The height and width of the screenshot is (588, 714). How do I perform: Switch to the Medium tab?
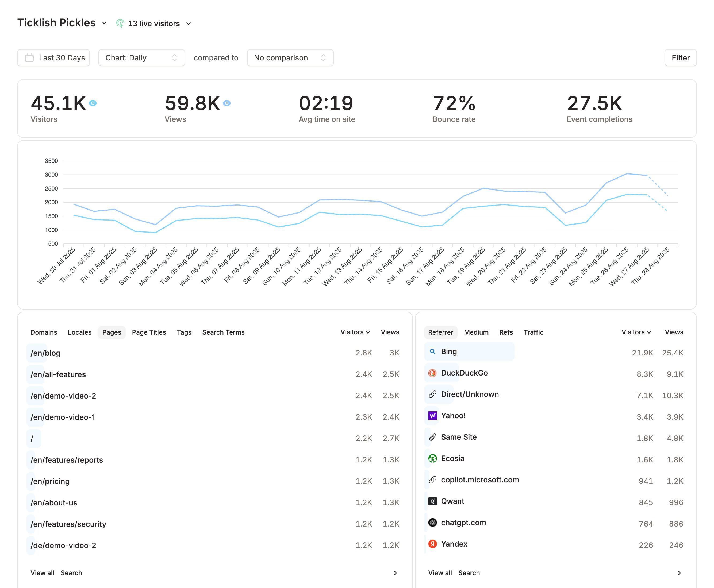pyautogui.click(x=476, y=332)
